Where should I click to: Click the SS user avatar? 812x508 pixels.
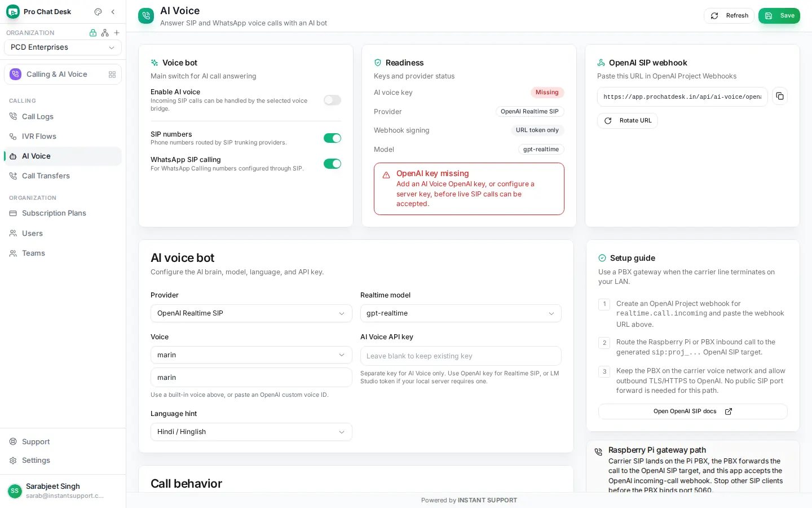(15, 491)
